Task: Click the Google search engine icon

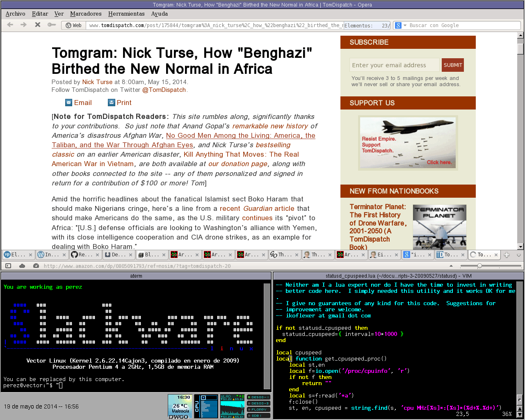Action: (398, 25)
